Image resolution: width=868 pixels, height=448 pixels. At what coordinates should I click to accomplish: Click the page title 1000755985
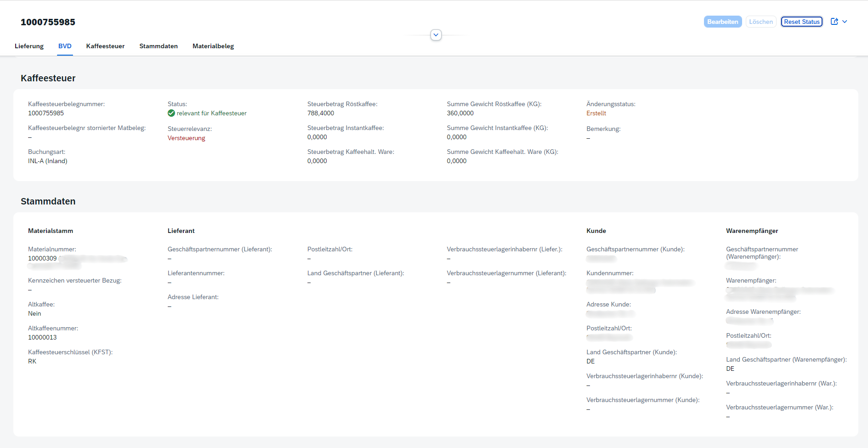(x=48, y=22)
